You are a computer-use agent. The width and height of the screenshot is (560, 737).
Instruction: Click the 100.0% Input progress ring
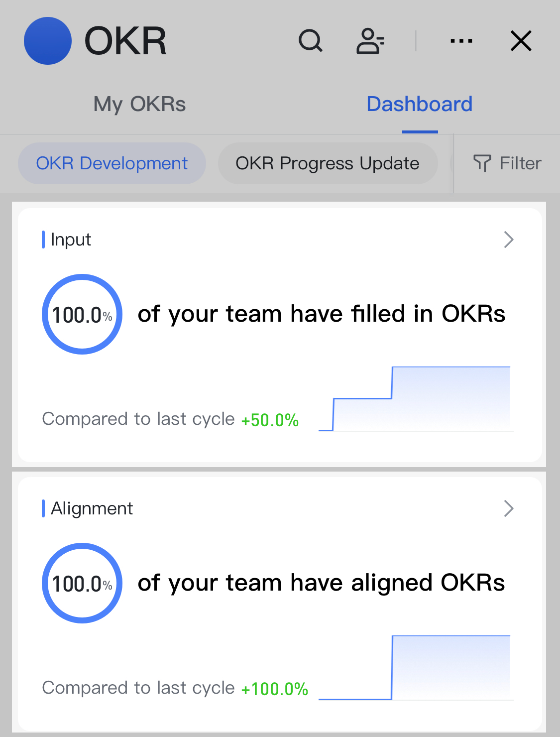tap(82, 315)
